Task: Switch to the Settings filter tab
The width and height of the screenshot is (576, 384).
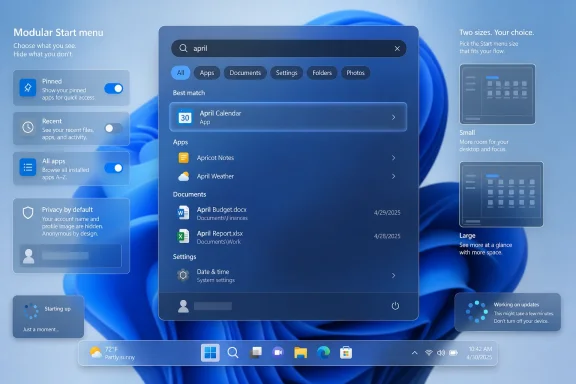Action: click(x=287, y=73)
